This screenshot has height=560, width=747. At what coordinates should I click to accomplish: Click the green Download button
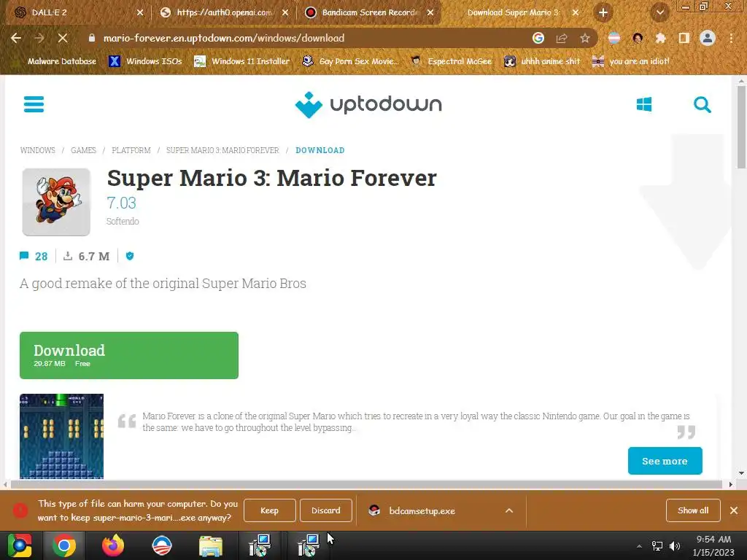128,355
